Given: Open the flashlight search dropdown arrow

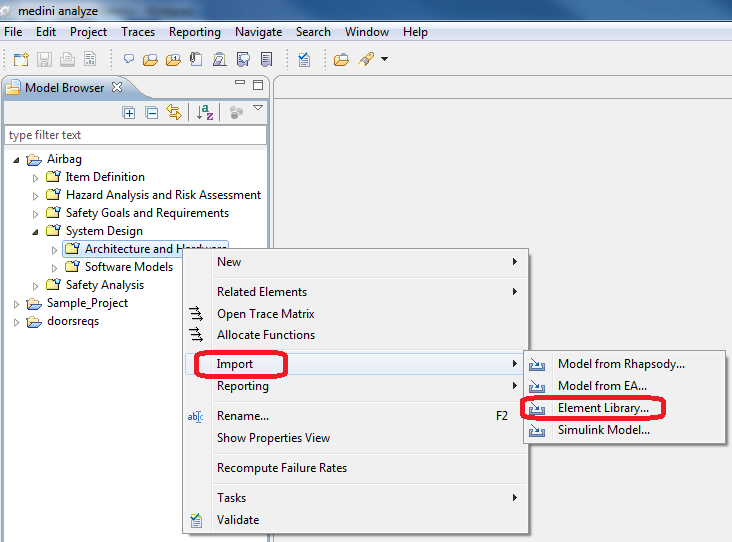Looking at the screenshot, I should point(384,60).
